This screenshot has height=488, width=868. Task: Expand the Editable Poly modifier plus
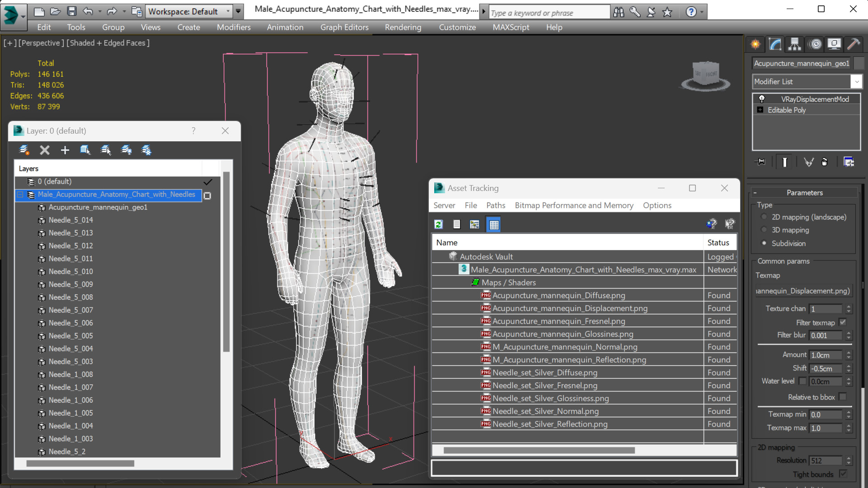click(x=760, y=110)
